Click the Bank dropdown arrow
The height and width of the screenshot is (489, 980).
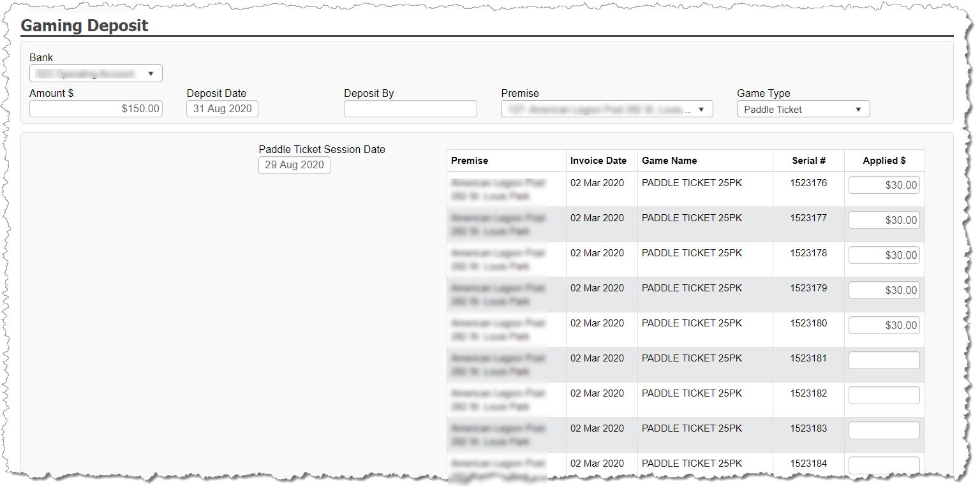[151, 73]
